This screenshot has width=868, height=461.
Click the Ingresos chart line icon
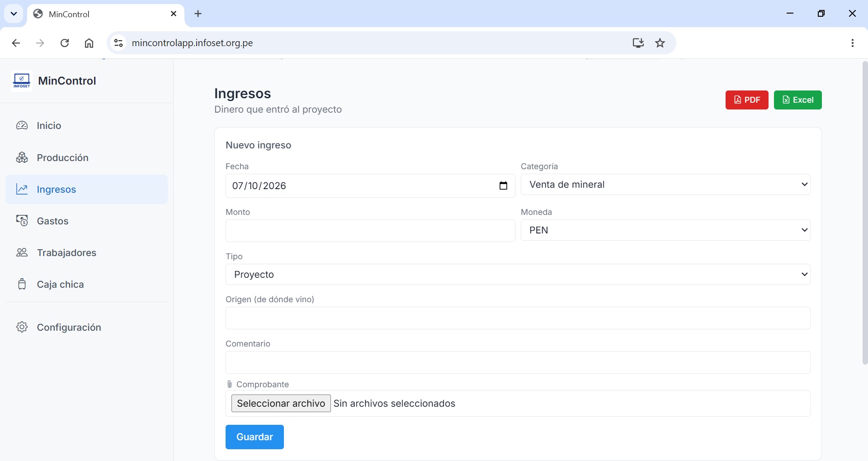coord(22,189)
